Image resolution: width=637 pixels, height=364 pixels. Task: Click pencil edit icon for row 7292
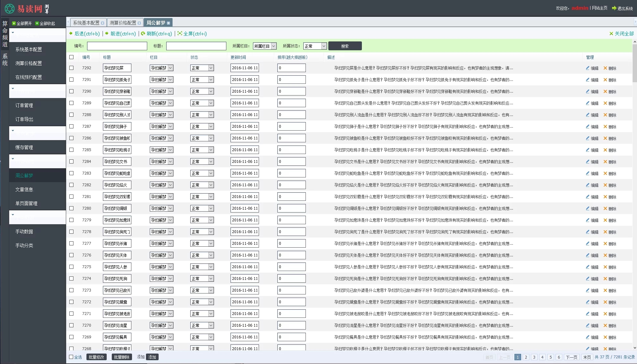pyautogui.click(x=588, y=68)
